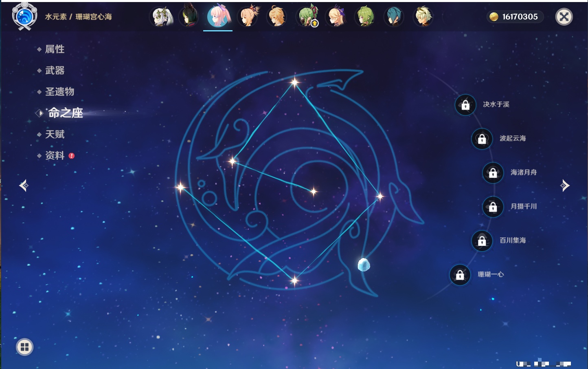Image resolution: width=588 pixels, height=369 pixels.
Task: Click the character name 珊瑚宫心海
Action: coord(94,17)
